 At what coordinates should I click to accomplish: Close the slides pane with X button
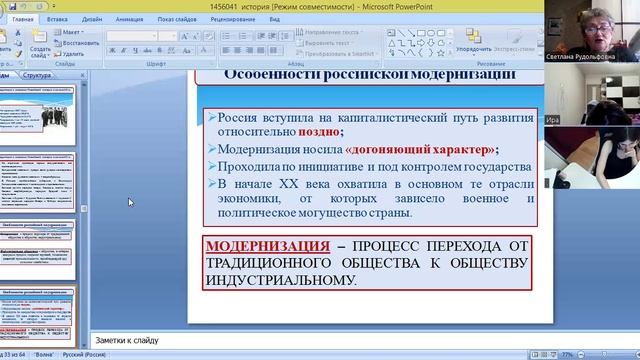coord(82,75)
